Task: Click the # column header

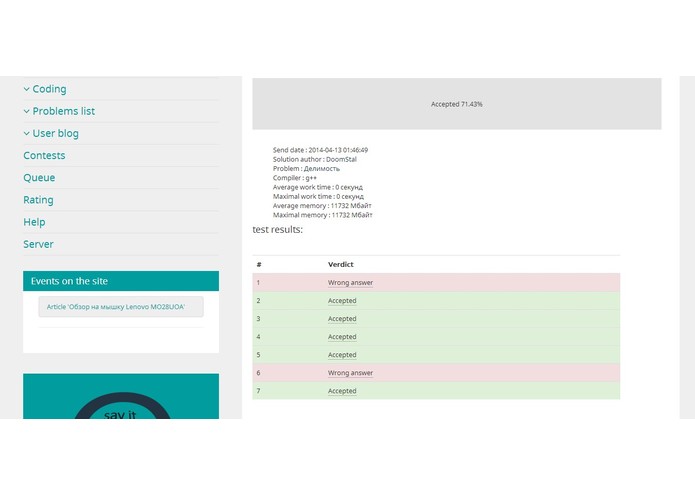Action: 259,265
